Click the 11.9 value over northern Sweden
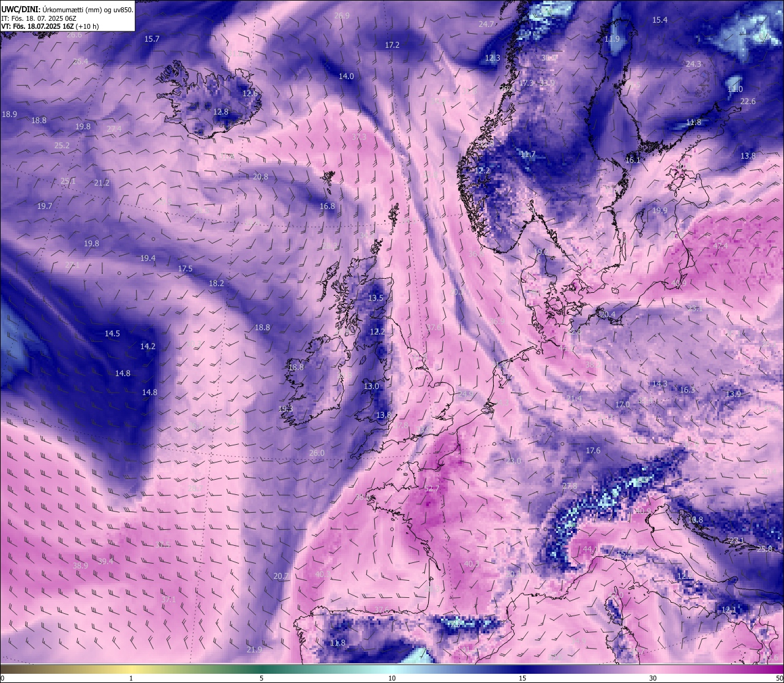Image resolution: width=784 pixels, height=683 pixels. 612,39
